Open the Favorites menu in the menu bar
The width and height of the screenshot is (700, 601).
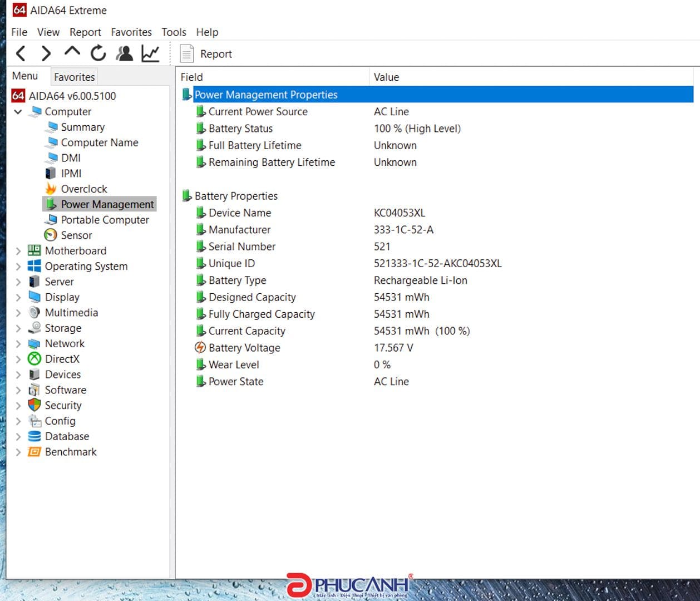pyautogui.click(x=131, y=32)
